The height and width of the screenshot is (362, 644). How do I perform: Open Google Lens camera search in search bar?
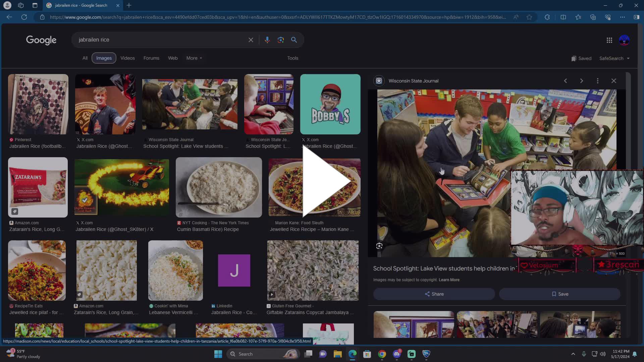pos(281,40)
